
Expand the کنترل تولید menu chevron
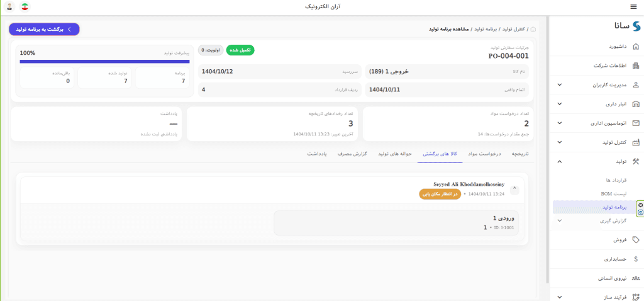(559, 142)
